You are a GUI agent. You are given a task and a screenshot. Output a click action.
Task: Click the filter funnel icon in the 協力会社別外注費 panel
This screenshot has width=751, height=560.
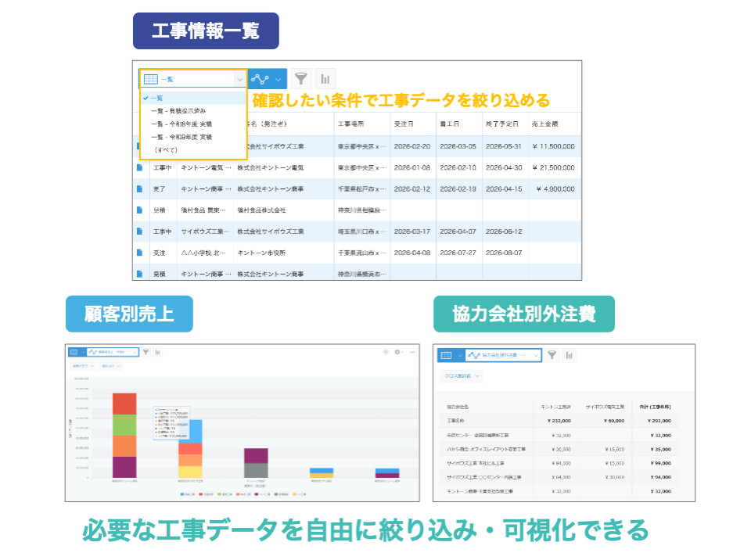[x=552, y=355]
